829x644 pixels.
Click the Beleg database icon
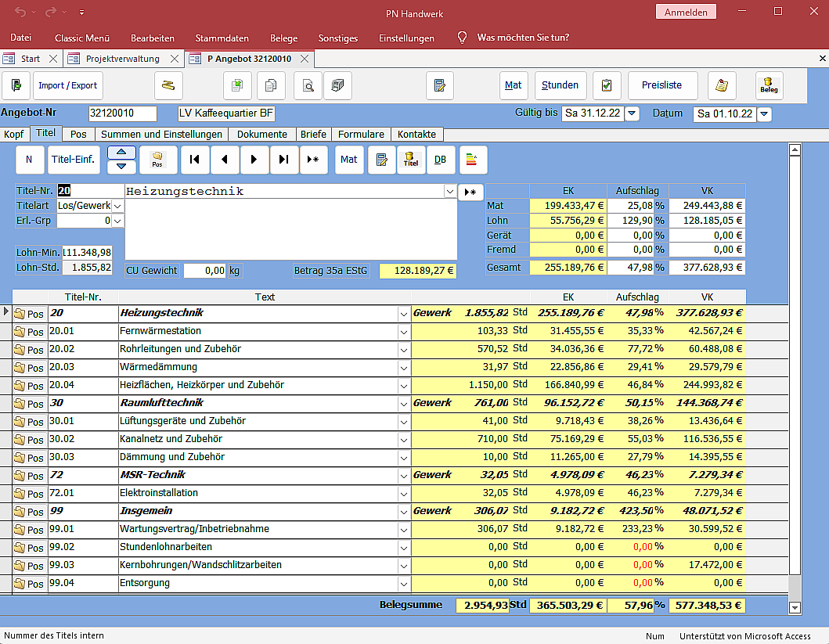pyautogui.click(x=769, y=85)
